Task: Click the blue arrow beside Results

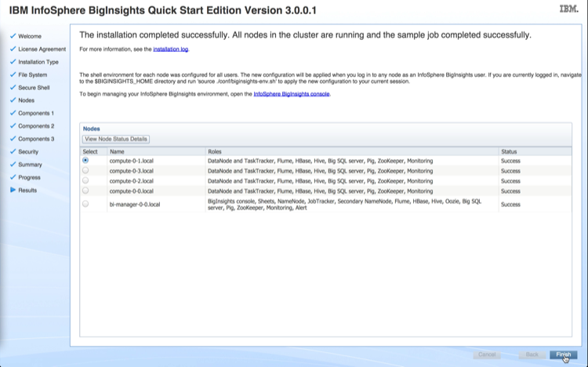Action: 13,190
